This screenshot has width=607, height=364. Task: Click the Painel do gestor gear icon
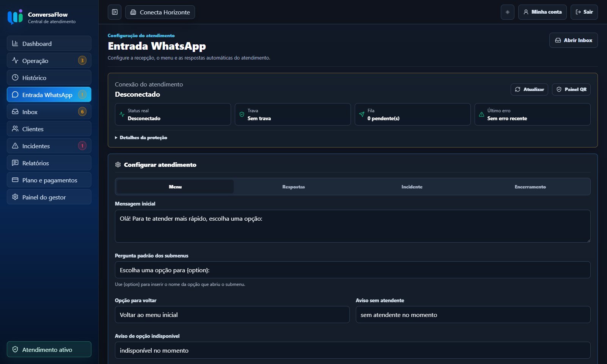tap(15, 197)
